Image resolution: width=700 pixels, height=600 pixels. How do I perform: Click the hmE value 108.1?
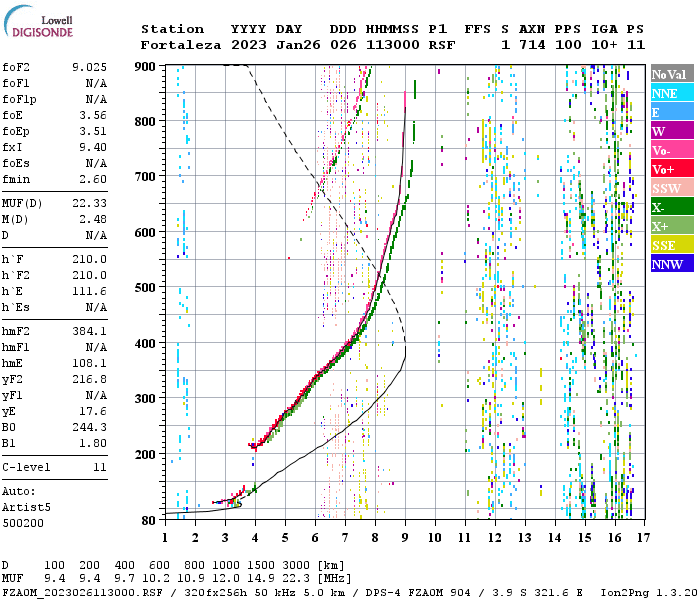(x=89, y=363)
